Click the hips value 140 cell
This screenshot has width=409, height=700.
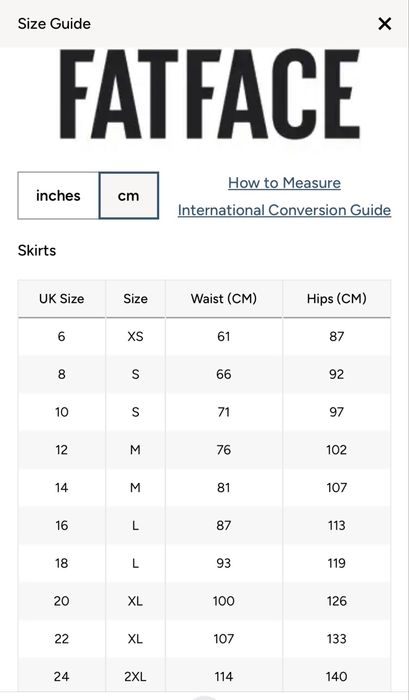337,676
